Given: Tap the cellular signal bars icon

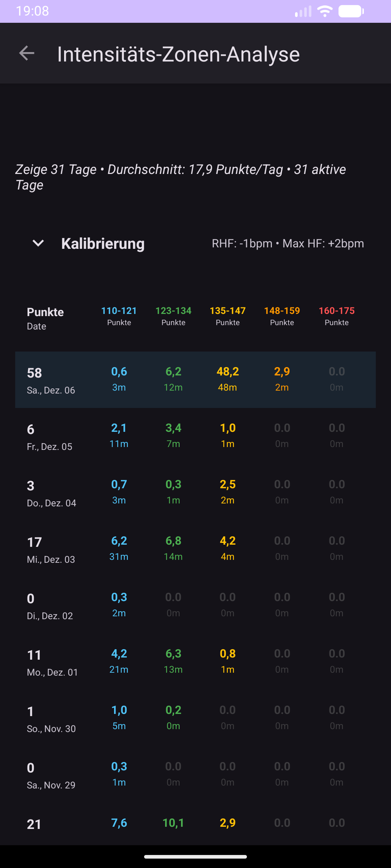Looking at the screenshot, I should (303, 11).
